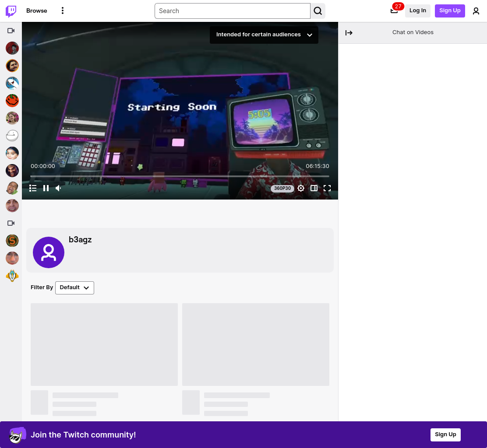Image resolution: width=487 pixels, height=448 pixels.
Task: Seek on the video progress bar
Action: (180, 176)
